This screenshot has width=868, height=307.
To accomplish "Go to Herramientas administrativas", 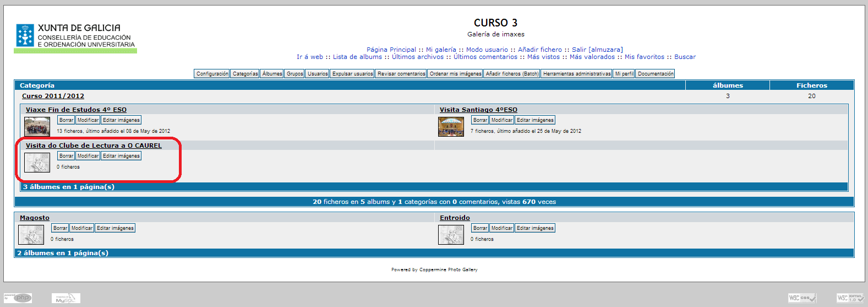I will tap(576, 74).
